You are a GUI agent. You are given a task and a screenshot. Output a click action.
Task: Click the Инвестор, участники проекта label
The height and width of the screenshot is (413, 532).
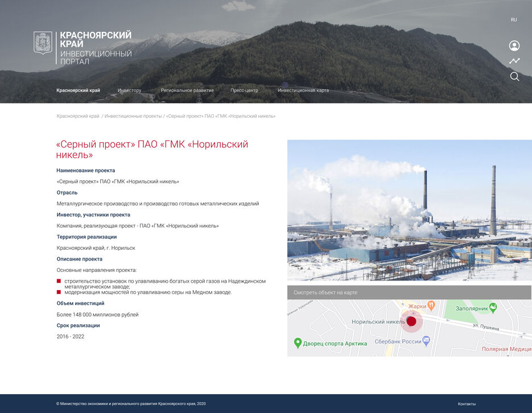tap(93, 214)
